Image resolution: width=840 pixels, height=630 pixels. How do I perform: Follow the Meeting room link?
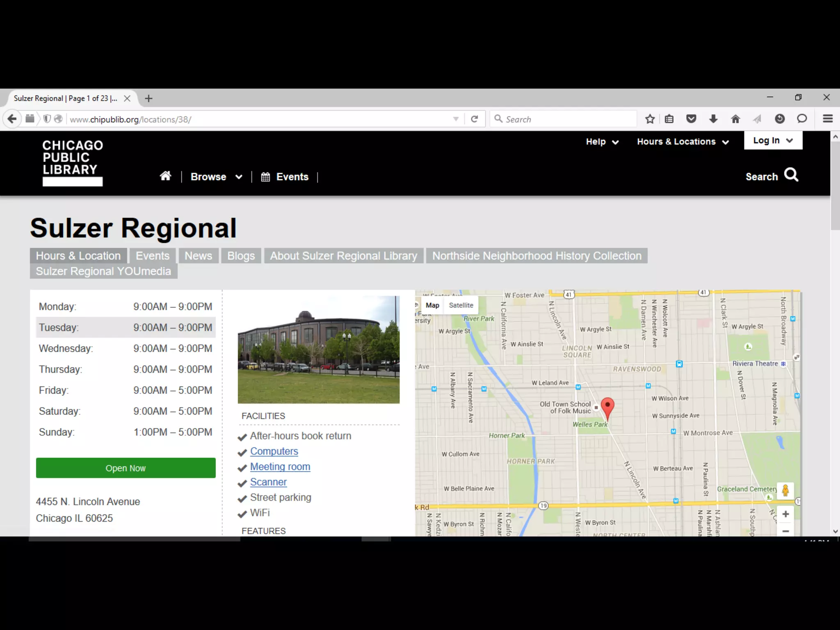280,467
